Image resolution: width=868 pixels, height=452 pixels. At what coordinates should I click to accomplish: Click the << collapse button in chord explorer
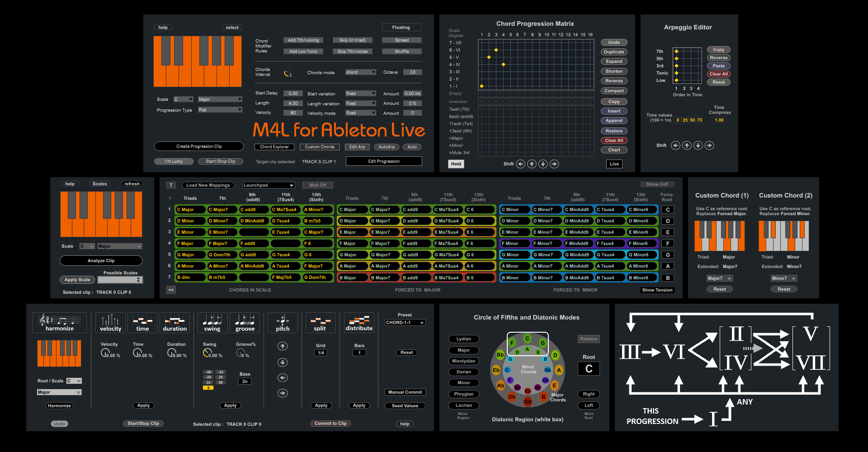point(171,290)
